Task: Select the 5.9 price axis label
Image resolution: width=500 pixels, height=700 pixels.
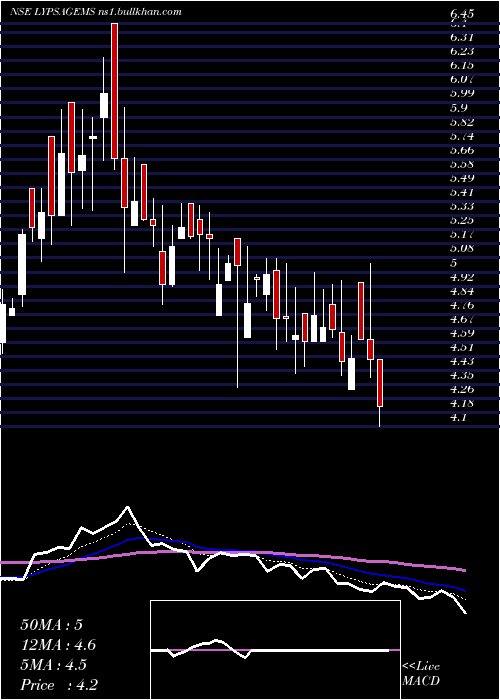Action: [459, 108]
